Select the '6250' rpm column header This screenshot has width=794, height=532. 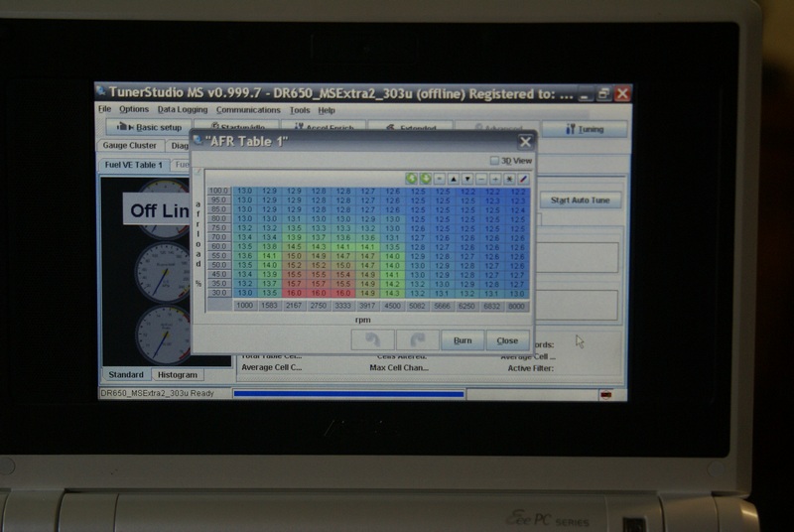[466, 307]
